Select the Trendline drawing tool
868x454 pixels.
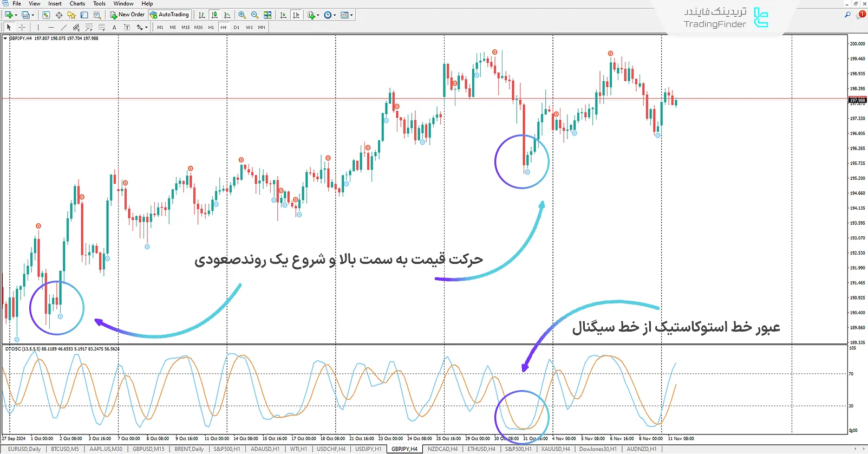pyautogui.click(x=63, y=27)
